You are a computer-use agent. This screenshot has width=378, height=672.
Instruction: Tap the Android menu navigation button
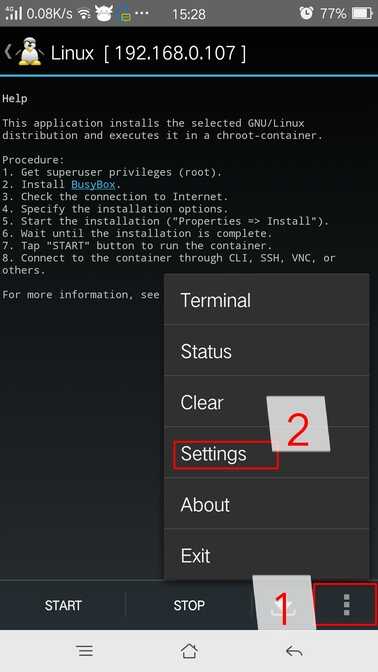(85, 651)
